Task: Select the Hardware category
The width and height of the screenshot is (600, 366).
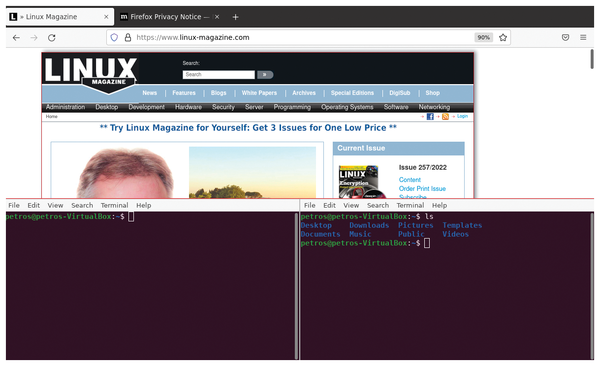Action: coord(188,107)
